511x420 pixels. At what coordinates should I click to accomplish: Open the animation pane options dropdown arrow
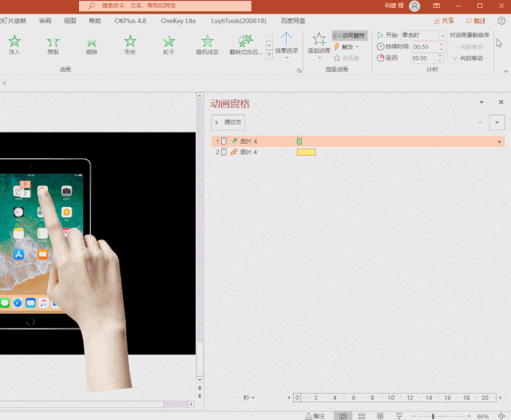481,102
